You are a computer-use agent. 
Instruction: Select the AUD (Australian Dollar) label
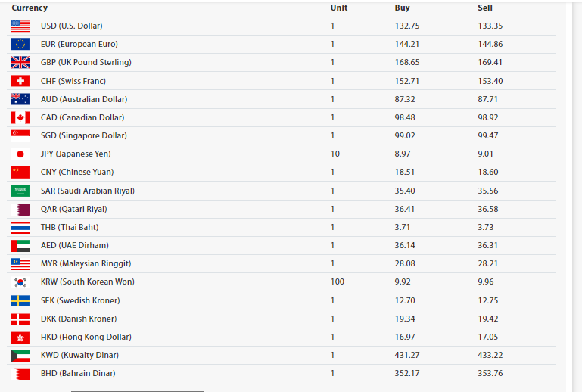click(84, 99)
